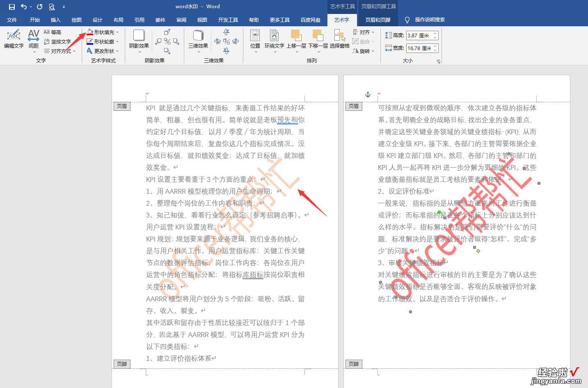This screenshot has height=388, width=588.
Task: Click the yellow adjustment handle of the WordArt
Action: pyautogui.click(x=478, y=251)
